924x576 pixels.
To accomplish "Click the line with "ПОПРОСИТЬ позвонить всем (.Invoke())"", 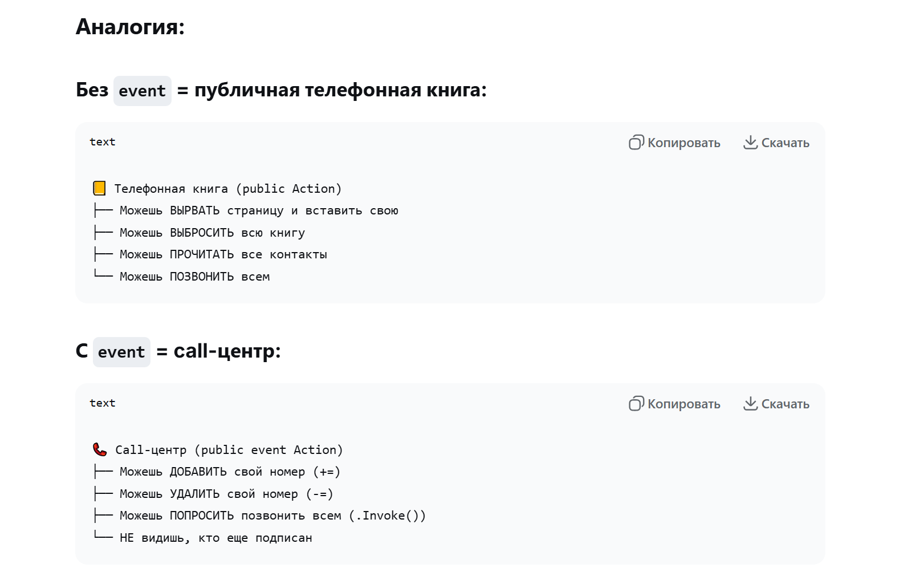I will [272, 516].
